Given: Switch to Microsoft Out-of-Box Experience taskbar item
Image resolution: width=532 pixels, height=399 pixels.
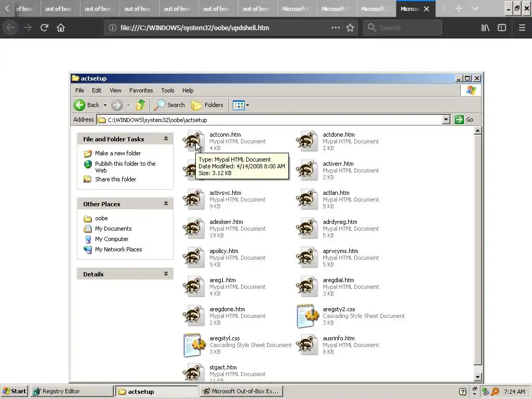Looking at the screenshot, I should (x=241, y=391).
